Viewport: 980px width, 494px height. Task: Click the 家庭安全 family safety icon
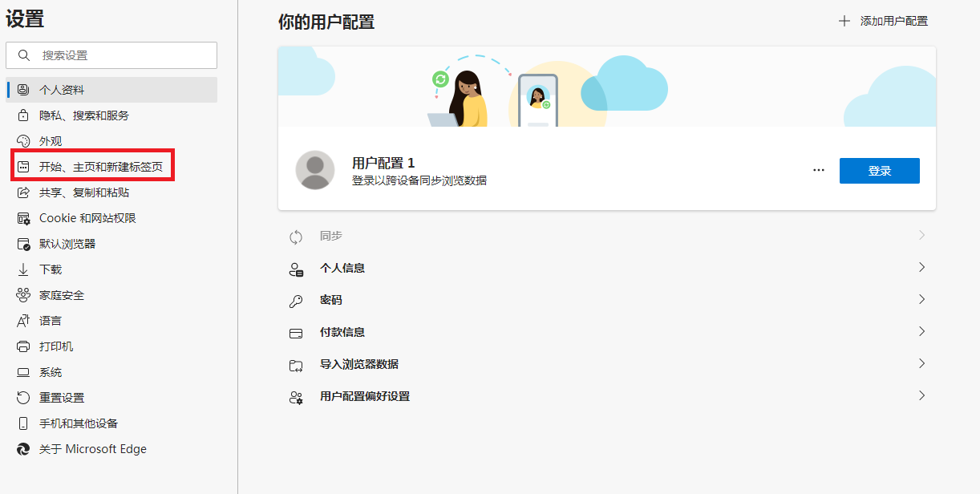(x=22, y=294)
